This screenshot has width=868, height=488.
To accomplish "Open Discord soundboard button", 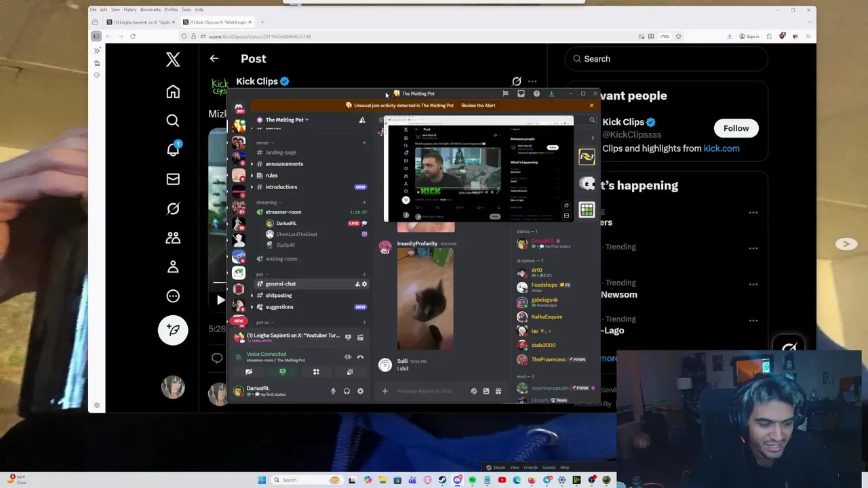I will [350, 371].
